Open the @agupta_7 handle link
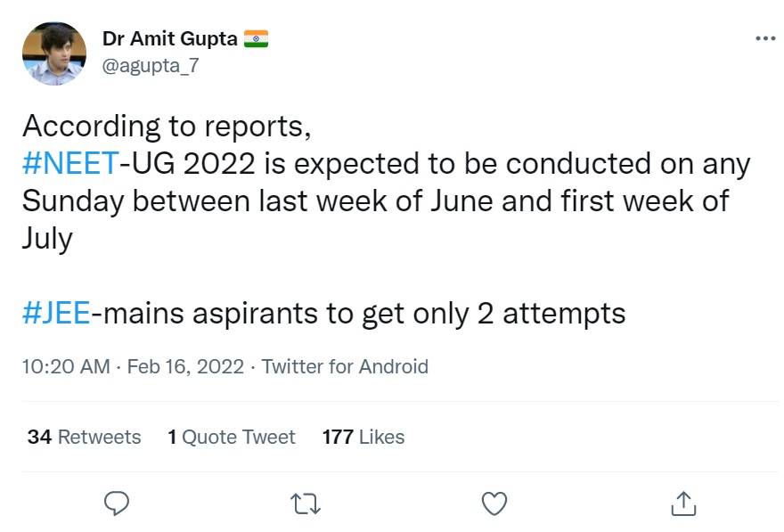This screenshot has height=532, width=784. pos(146,66)
